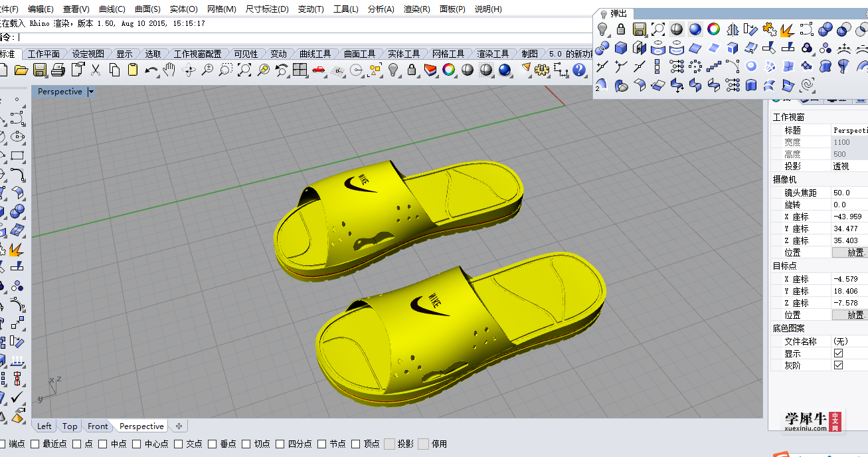Click the 镜头焦距 value field 50.0
This screenshot has width=868, height=457.
[849, 193]
